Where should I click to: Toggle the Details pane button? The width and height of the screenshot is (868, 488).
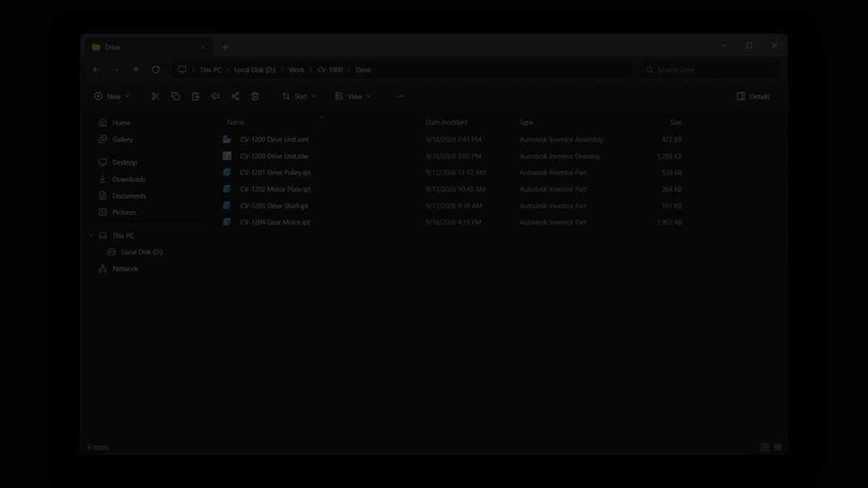point(753,96)
